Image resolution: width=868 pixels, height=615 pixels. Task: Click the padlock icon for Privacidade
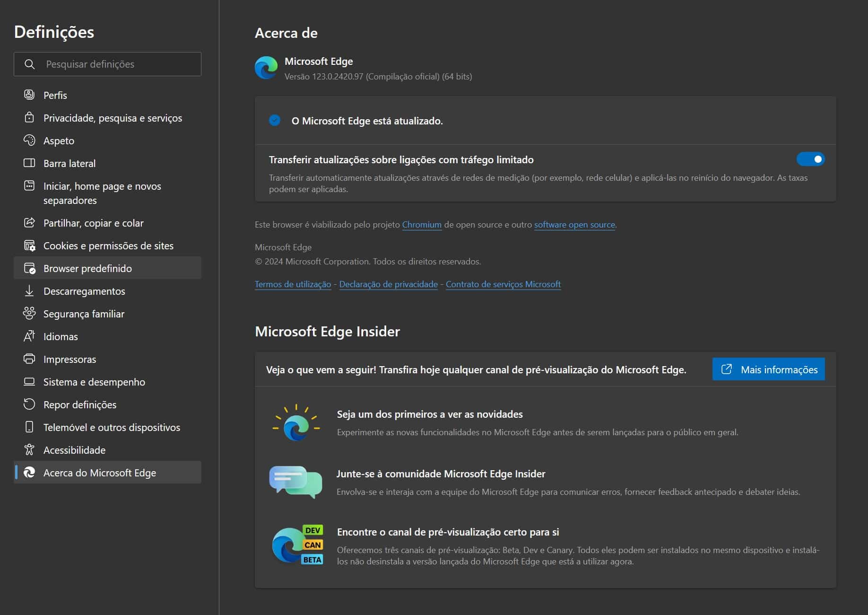[x=29, y=117]
